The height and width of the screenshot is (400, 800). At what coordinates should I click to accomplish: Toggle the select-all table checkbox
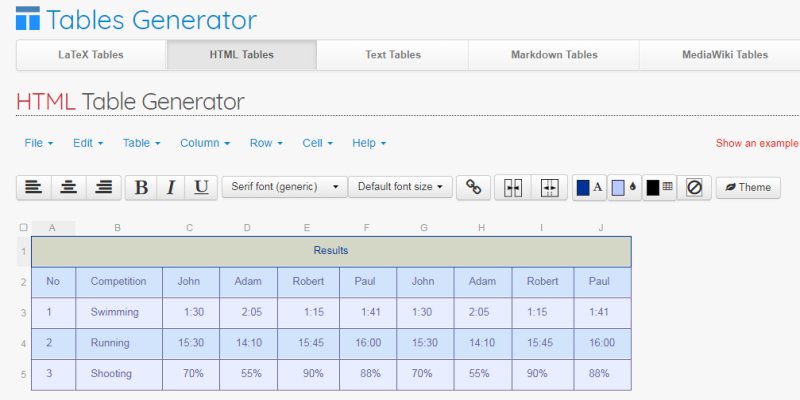[x=23, y=228]
